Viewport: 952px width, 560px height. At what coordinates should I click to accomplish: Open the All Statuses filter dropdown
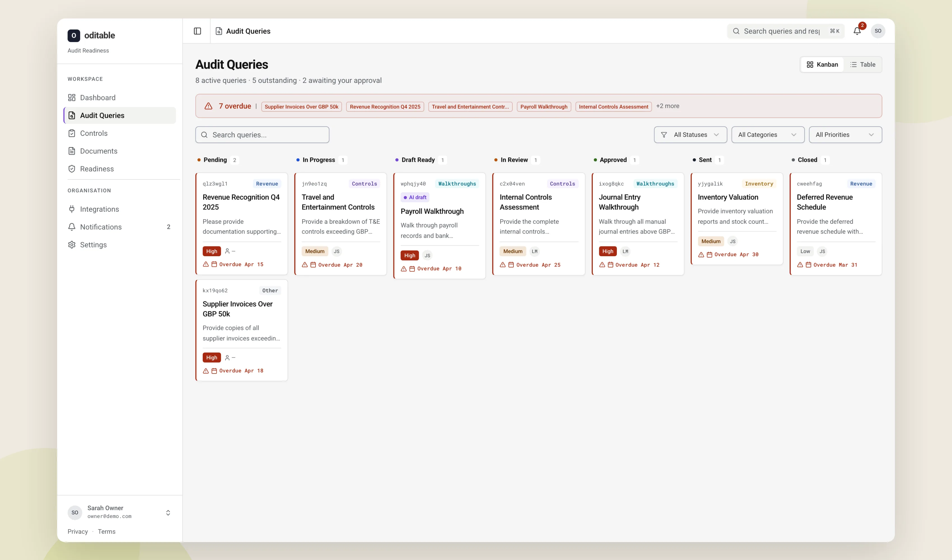690,134
